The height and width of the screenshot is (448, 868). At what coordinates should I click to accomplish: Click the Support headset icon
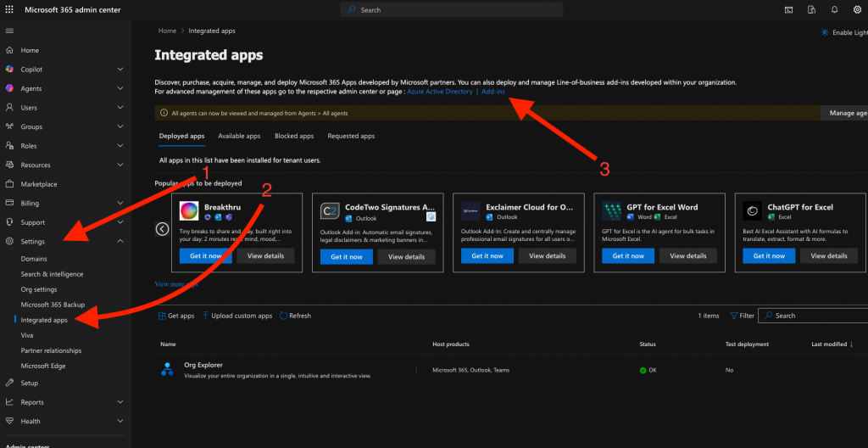tap(9, 222)
